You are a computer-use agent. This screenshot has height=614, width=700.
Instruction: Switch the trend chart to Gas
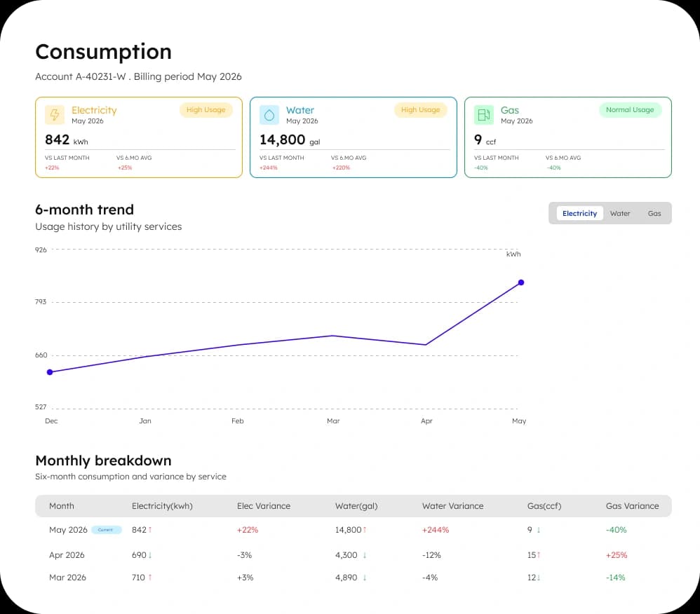(654, 213)
